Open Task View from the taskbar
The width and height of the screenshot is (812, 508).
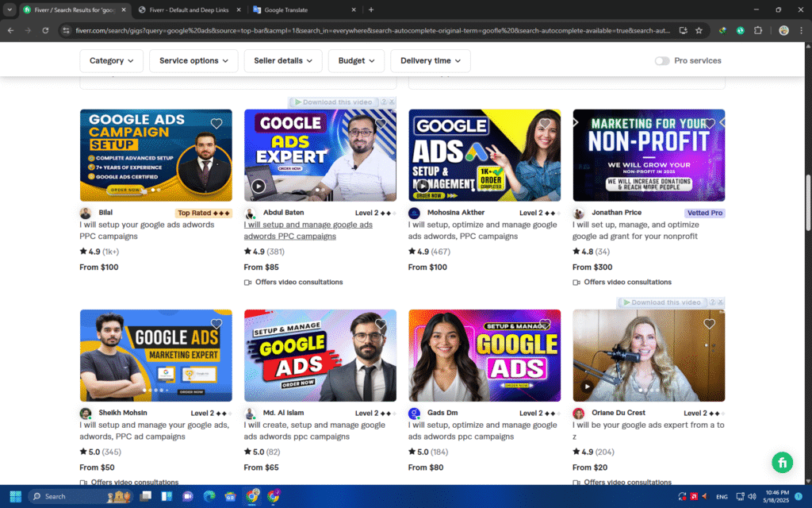tap(146, 497)
